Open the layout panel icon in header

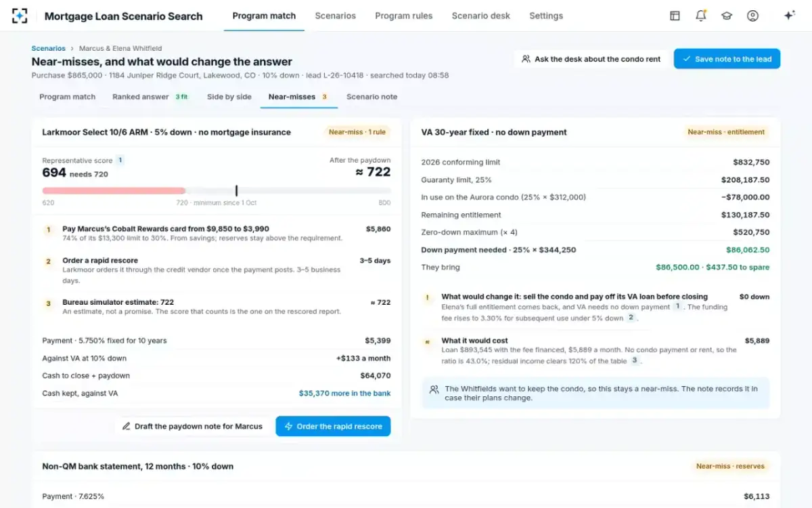(x=675, y=16)
